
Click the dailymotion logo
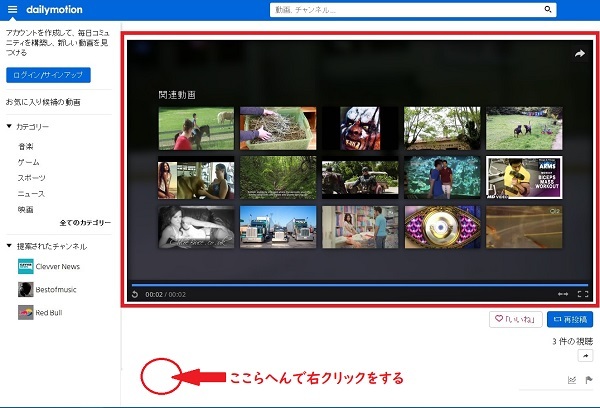(x=54, y=10)
